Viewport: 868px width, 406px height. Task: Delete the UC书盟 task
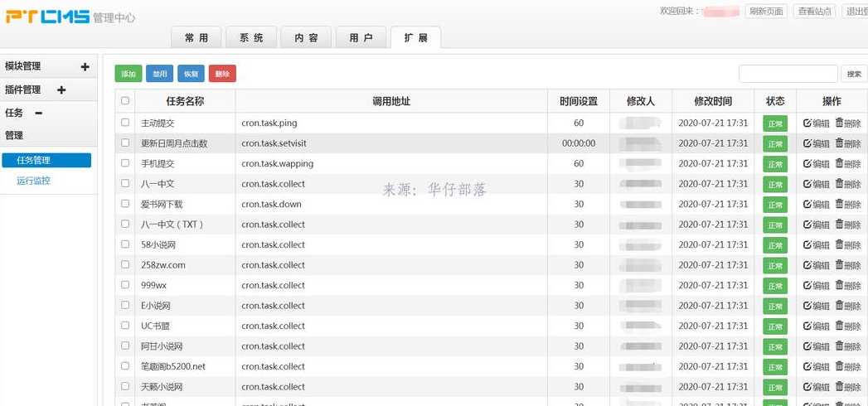coord(848,326)
